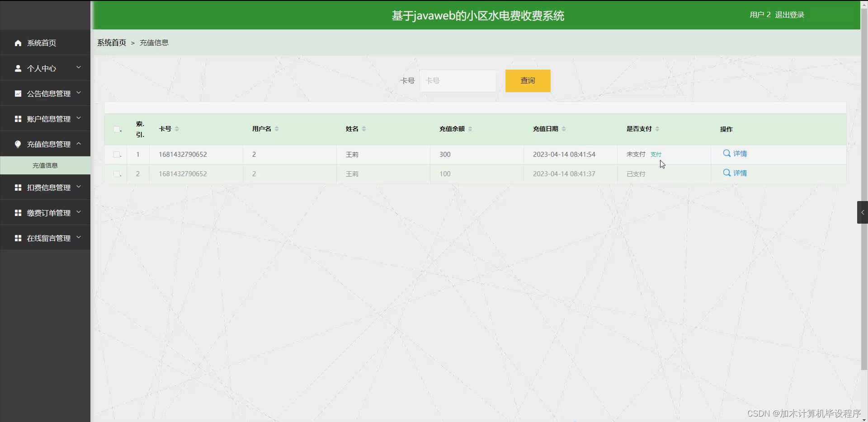Click the 支付 link on the unpaid row
The width and height of the screenshot is (868, 422).
coord(656,154)
